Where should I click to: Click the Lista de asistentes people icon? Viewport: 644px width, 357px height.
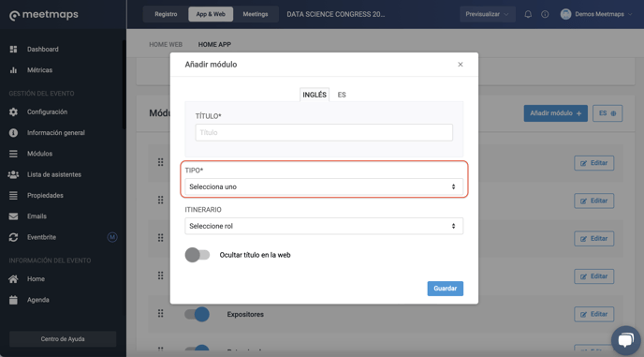tap(13, 175)
